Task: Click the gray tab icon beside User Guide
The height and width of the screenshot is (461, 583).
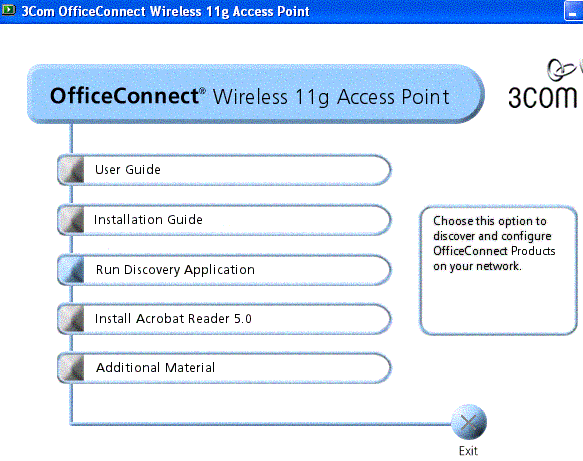Action: 71,170
